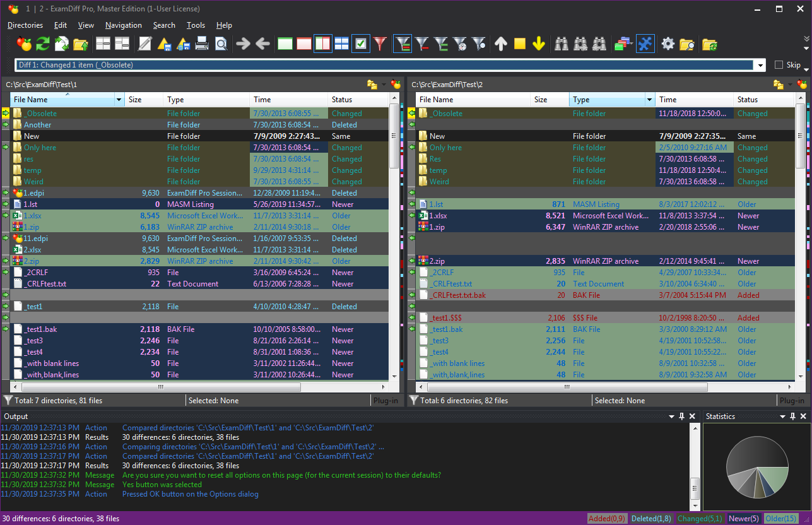Click the go up one folder icon
The height and width of the screenshot is (525, 812).
pyautogui.click(x=80, y=44)
